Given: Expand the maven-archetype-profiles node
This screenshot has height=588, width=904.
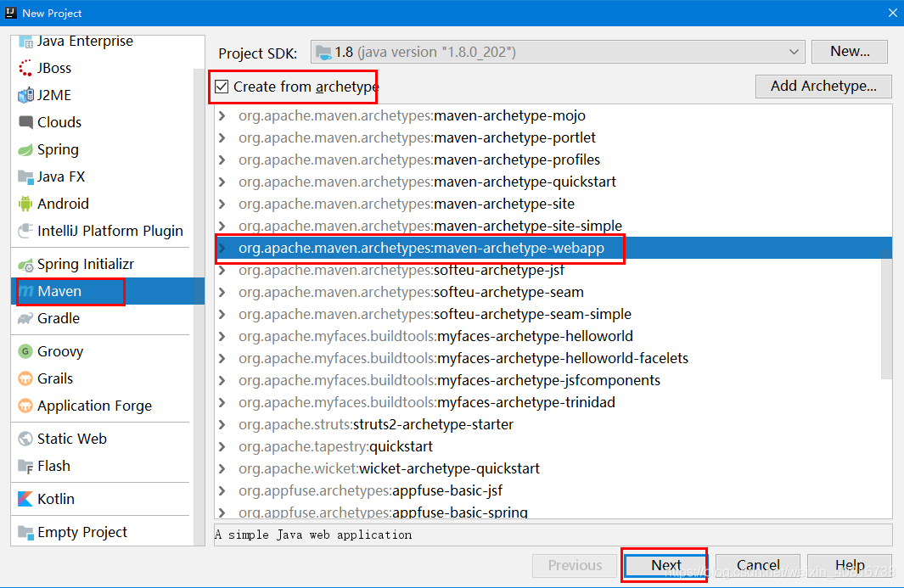Looking at the screenshot, I should click(222, 160).
